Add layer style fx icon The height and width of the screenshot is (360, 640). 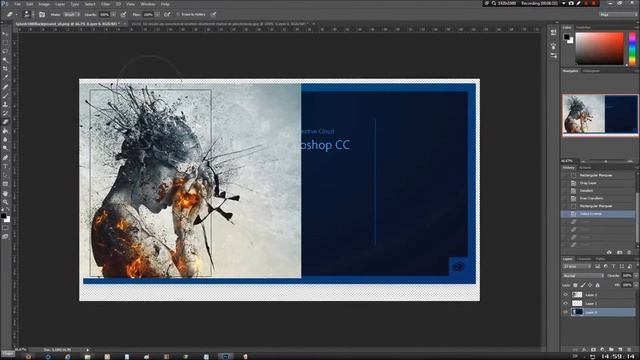584,350
